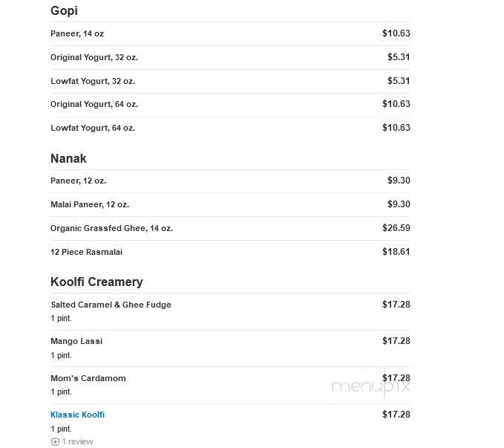Click the review star icon
504x448 pixels.
tap(55, 442)
